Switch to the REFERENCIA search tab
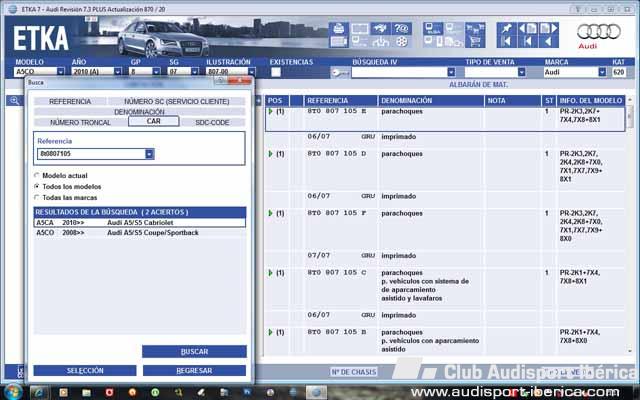Viewport: 640px width, 400px height. pos(70,101)
